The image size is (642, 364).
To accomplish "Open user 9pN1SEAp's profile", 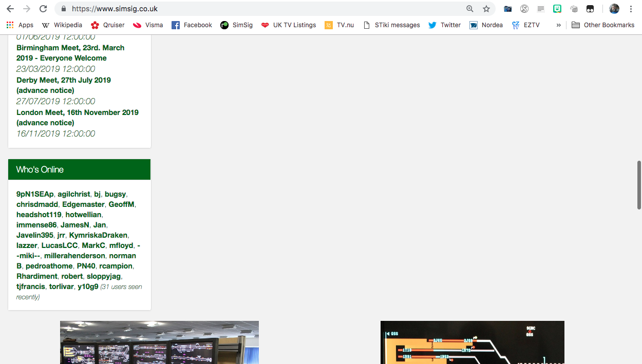I will coord(35,194).
